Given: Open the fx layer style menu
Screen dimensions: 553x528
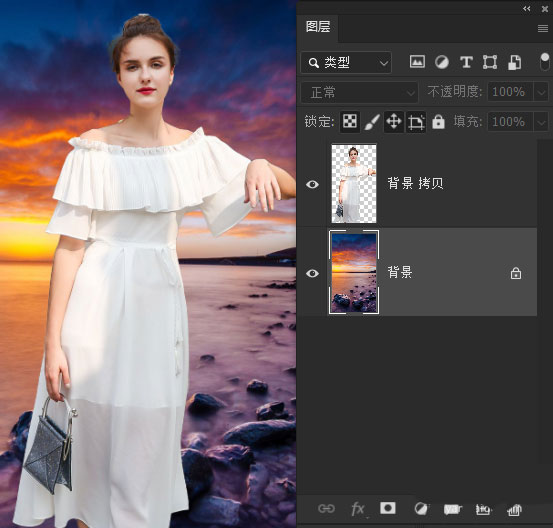Looking at the screenshot, I should coord(358,509).
